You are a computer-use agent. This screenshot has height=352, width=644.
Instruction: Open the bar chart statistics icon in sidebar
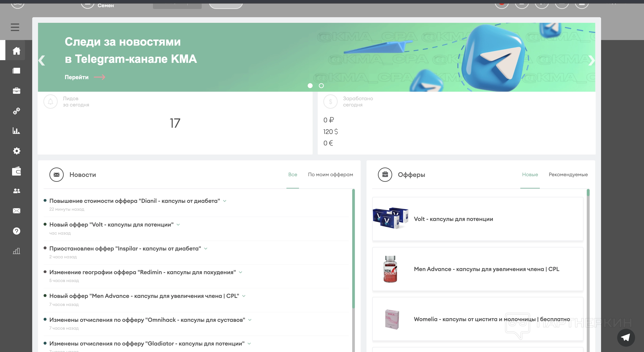(x=17, y=131)
